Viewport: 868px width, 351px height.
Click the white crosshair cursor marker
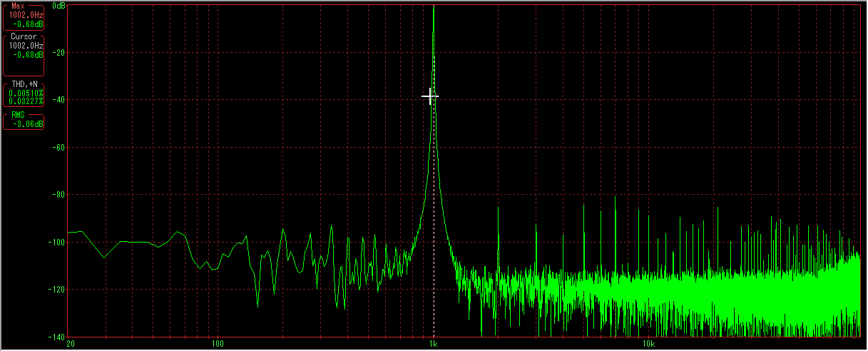430,96
